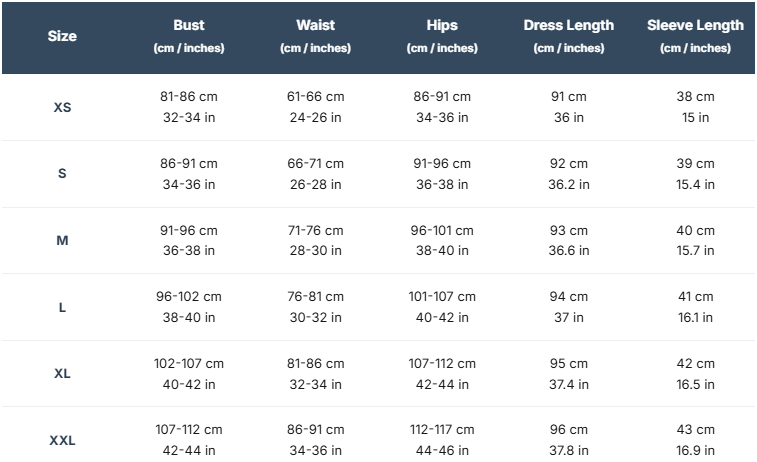Screen dimensions: 757x462
Task: Select the XL size row label
Action: 62,373
